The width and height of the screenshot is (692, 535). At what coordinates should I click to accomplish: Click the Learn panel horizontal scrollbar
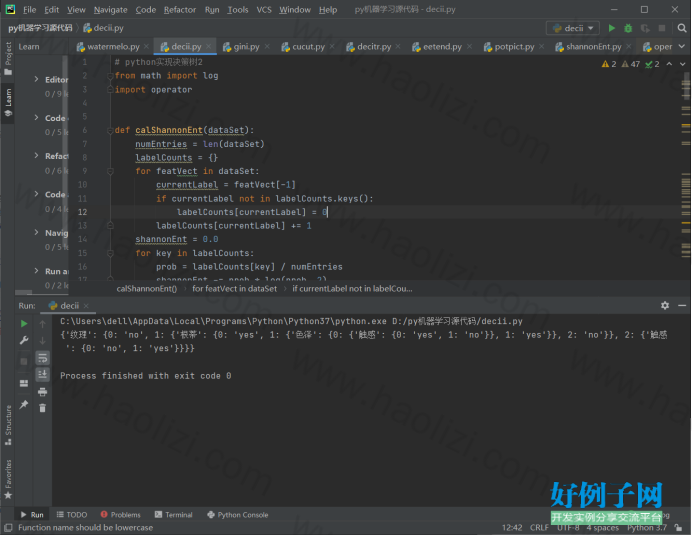pyautogui.click(x=24, y=292)
